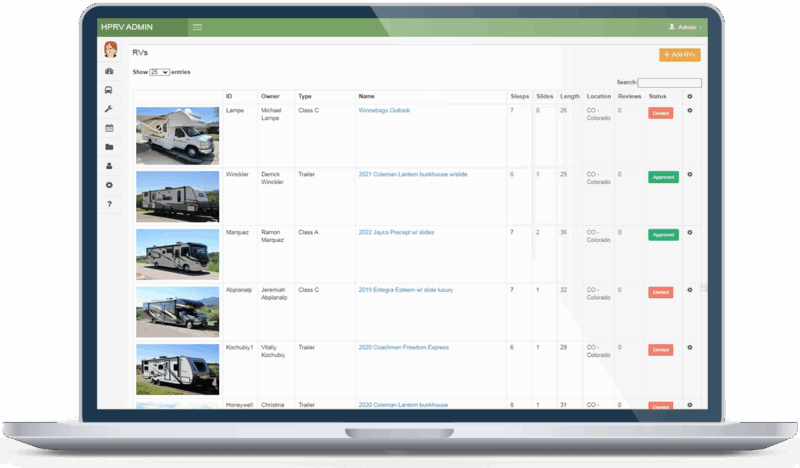Click Denied status badge for Lampe row

[661, 113]
